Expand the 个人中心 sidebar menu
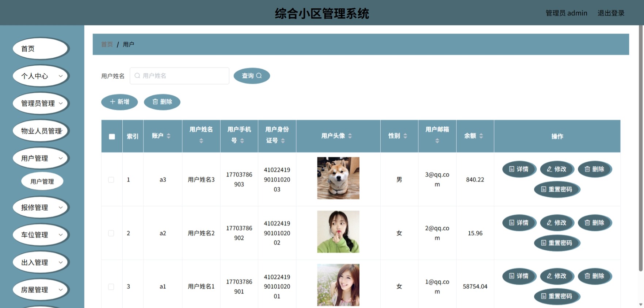This screenshot has width=644, height=308. coord(41,76)
